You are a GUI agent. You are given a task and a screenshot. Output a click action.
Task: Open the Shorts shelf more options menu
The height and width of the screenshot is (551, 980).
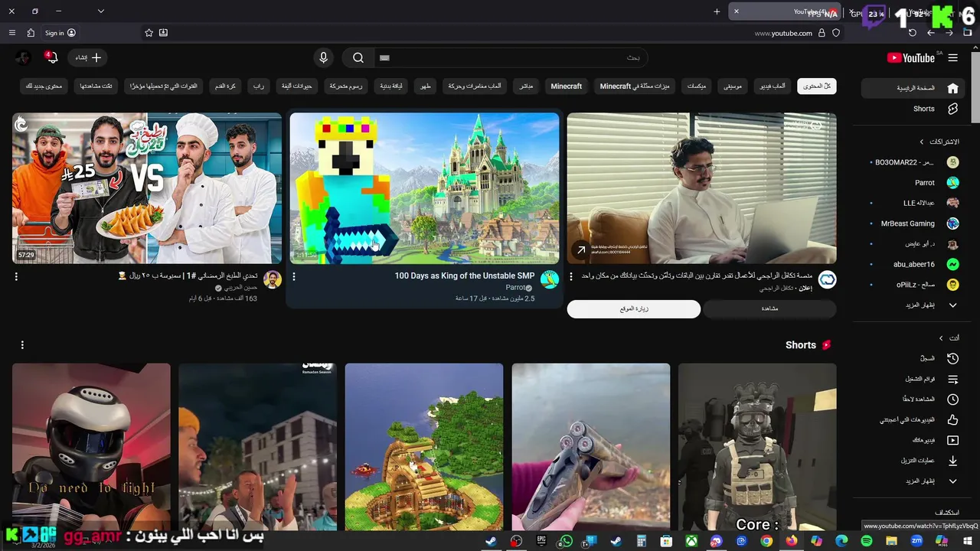[22, 345]
